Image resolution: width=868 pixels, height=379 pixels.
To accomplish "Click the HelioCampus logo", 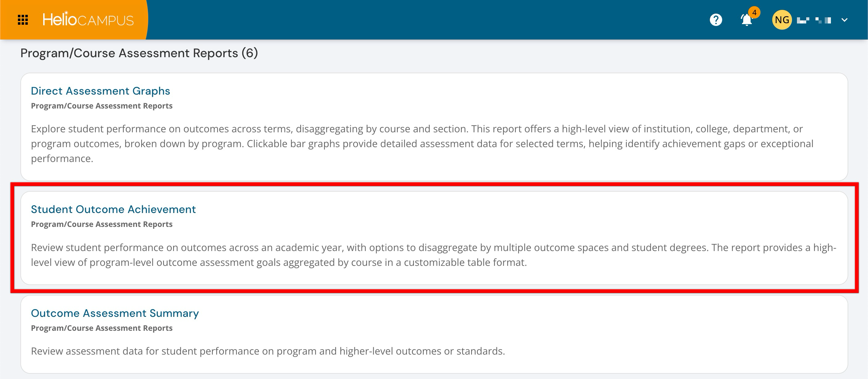I will 88,20.
